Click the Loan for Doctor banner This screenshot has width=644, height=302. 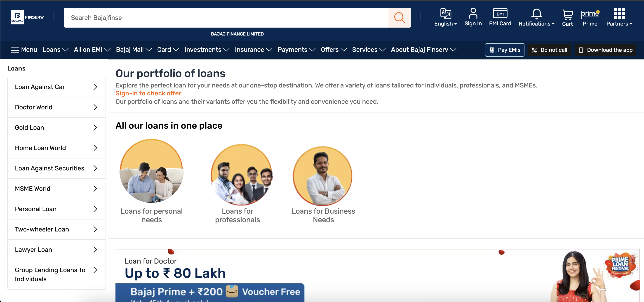tap(377, 276)
